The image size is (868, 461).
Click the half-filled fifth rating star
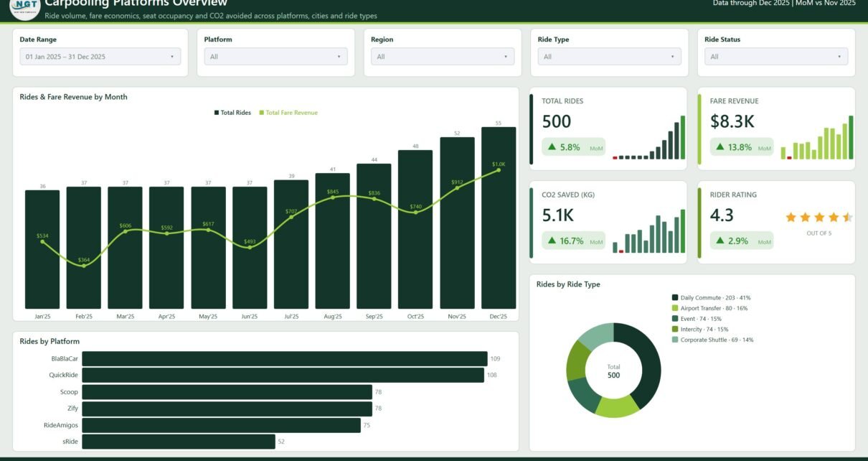(x=847, y=217)
